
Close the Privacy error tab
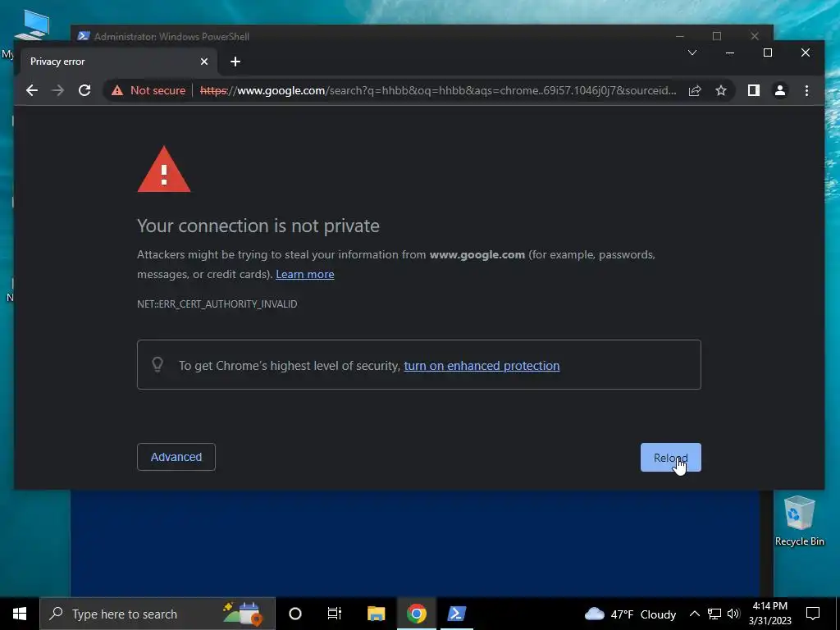pos(204,62)
